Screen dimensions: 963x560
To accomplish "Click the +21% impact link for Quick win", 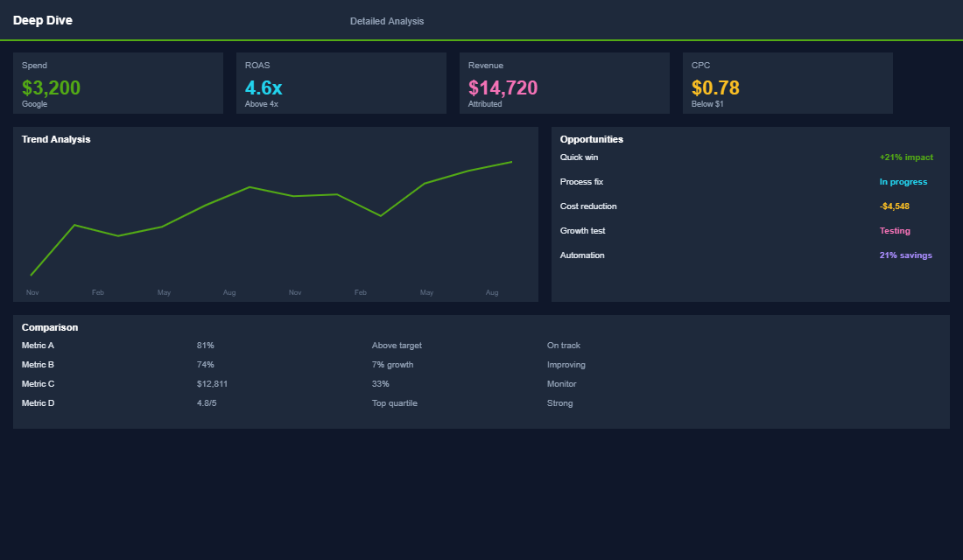I will [907, 157].
